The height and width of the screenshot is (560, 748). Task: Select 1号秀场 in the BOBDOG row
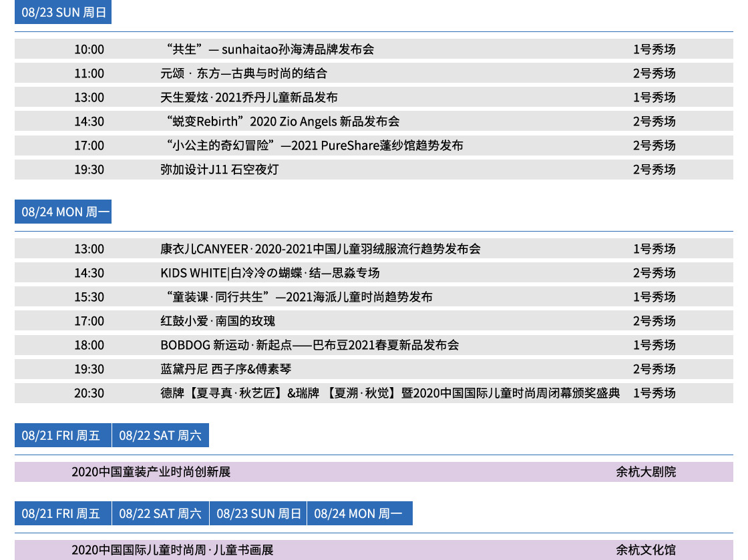coord(654,345)
